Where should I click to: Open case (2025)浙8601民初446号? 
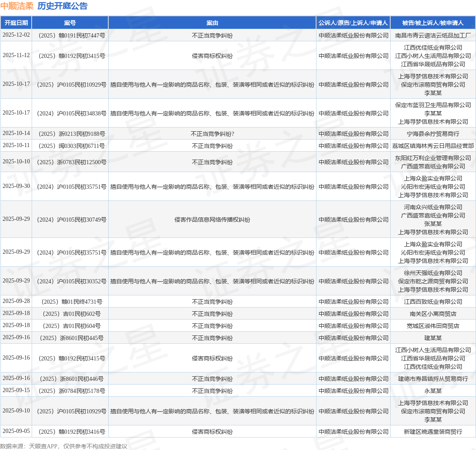pyautogui.click(x=70, y=379)
